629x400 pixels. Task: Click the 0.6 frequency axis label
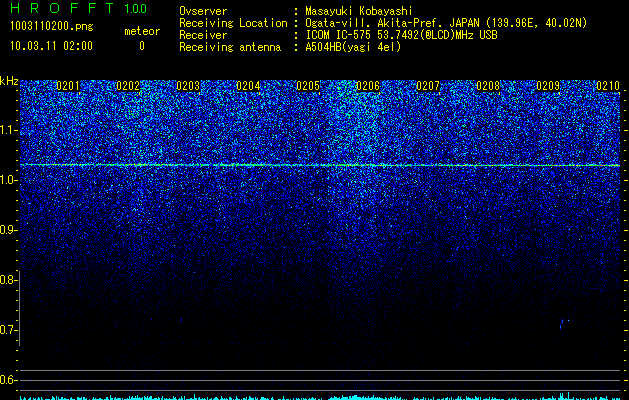pos(8,380)
